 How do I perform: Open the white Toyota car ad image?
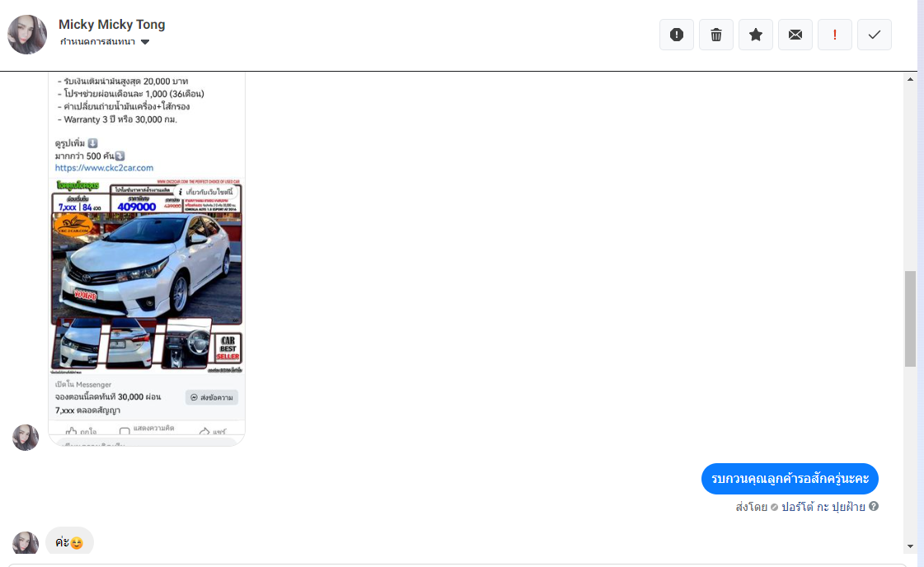(x=146, y=276)
